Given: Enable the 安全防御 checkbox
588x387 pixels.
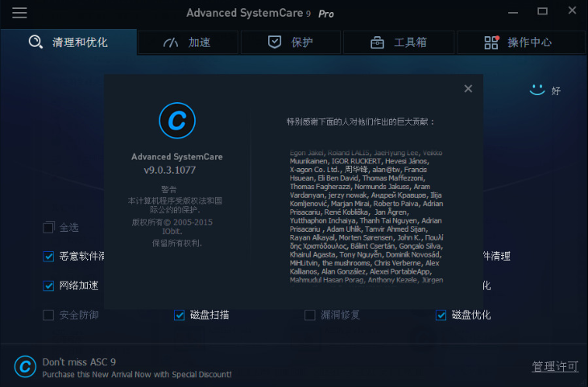Looking at the screenshot, I should click(x=48, y=315).
